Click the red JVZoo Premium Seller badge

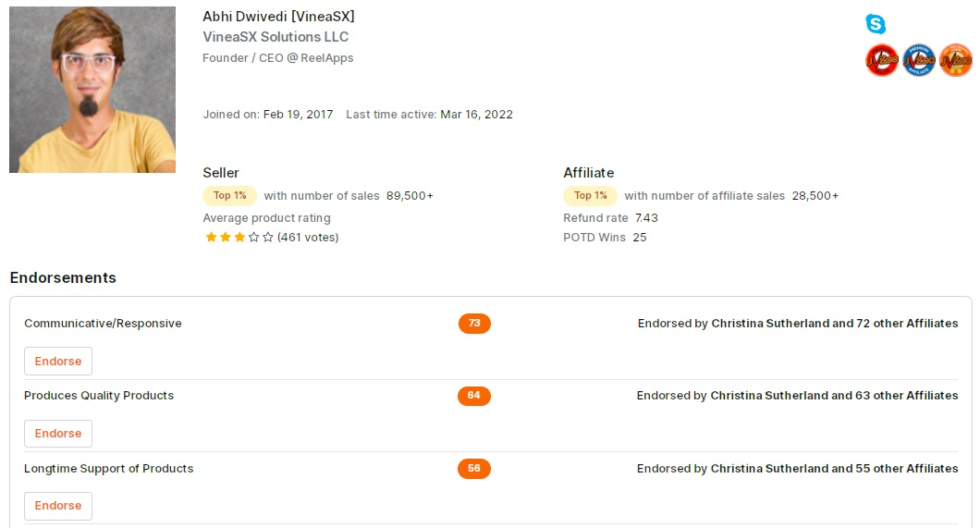pos(882,60)
